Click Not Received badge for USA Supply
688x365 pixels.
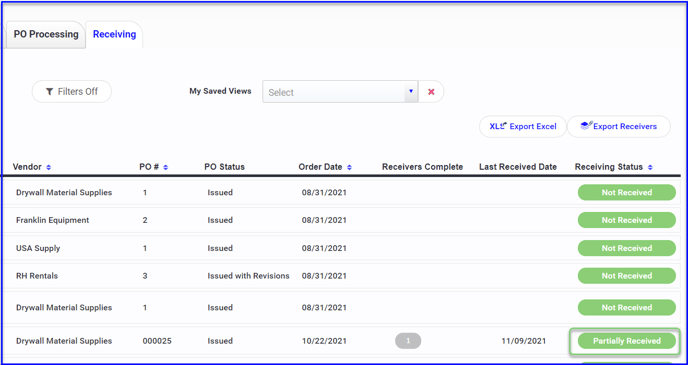point(627,248)
